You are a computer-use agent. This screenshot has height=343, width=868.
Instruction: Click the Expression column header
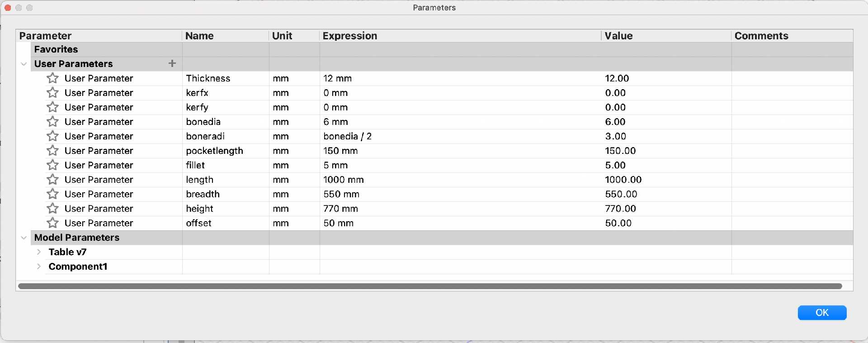click(460, 36)
